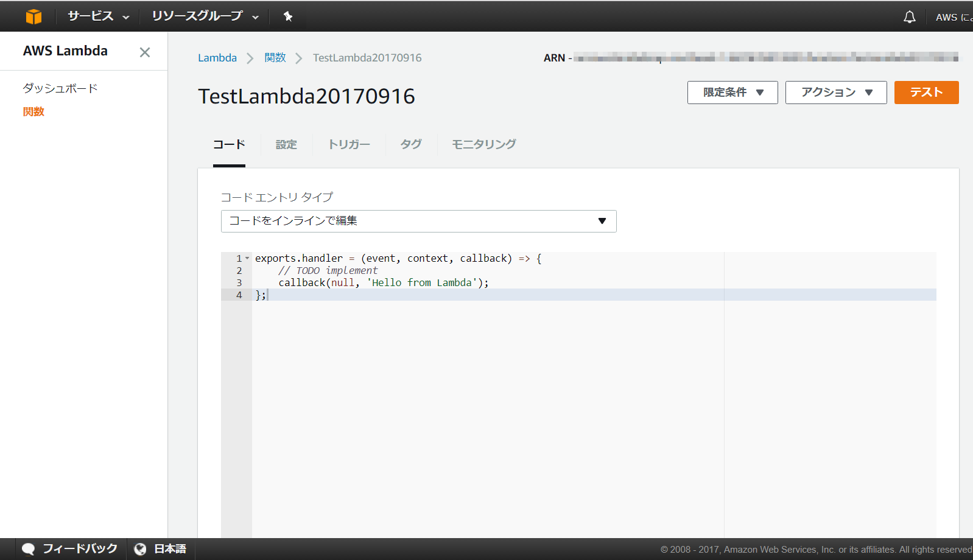Click the '// TODO implement' comment line

click(328, 270)
